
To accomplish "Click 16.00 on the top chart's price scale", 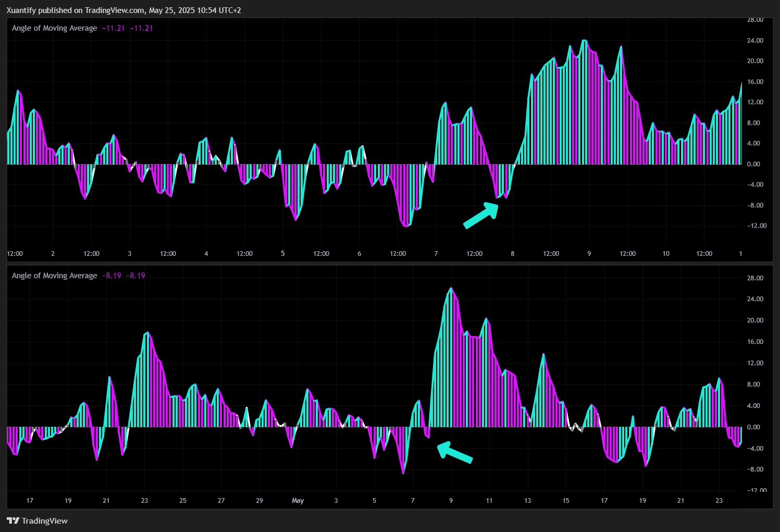I will pyautogui.click(x=755, y=82).
